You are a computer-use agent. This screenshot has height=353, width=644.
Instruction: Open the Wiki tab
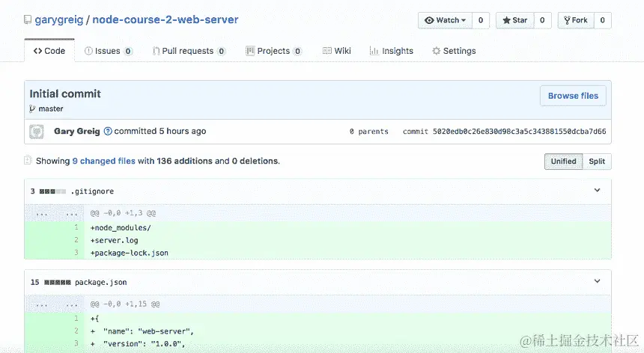(x=337, y=51)
